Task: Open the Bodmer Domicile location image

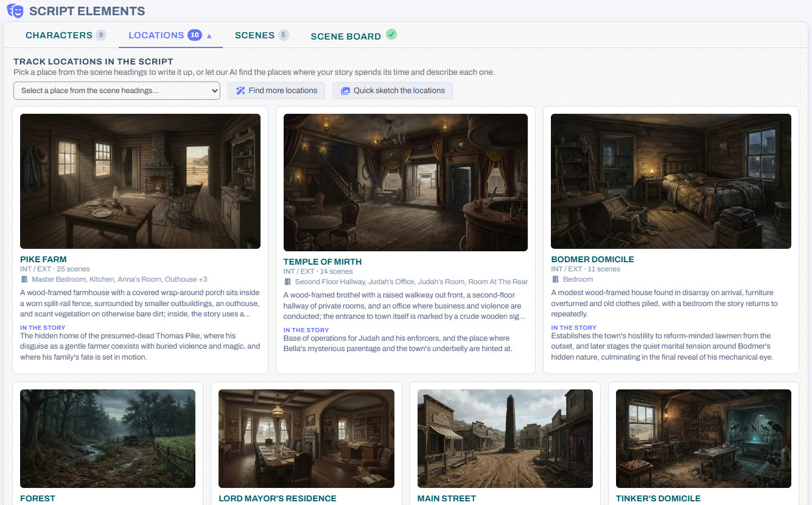Action: click(671, 181)
